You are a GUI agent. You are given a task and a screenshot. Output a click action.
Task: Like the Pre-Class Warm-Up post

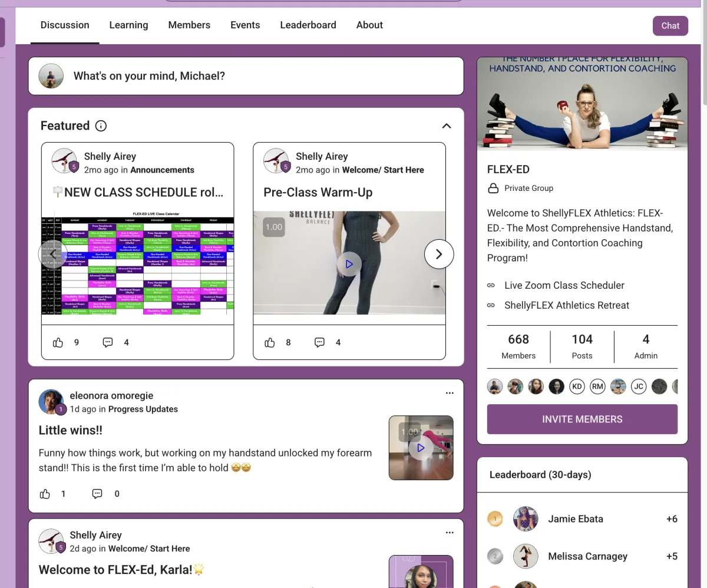pos(270,342)
